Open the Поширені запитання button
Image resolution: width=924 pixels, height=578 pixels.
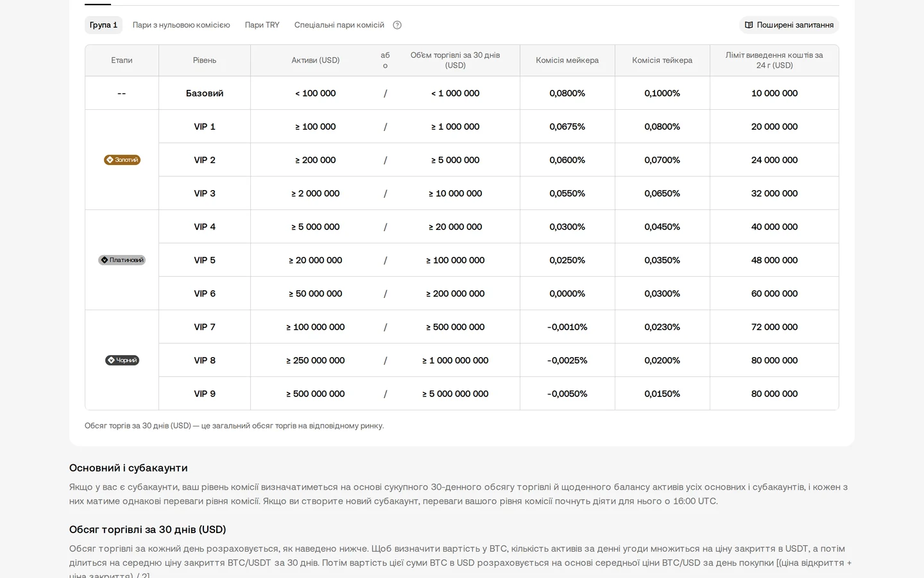[789, 25]
